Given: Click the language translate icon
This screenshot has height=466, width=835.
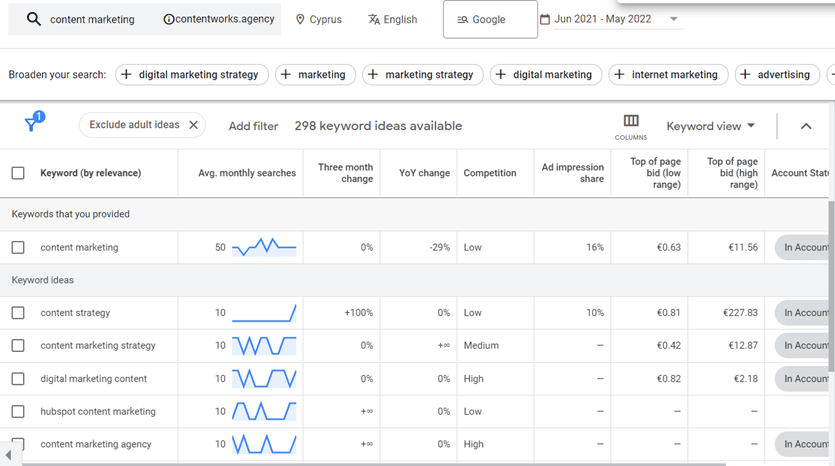Looking at the screenshot, I should (x=374, y=19).
